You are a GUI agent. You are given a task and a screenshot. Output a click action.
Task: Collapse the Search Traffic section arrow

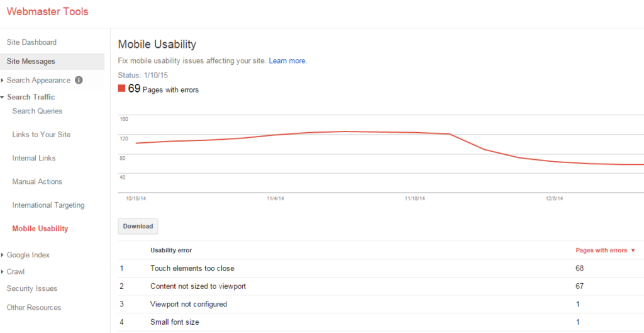click(x=3, y=97)
